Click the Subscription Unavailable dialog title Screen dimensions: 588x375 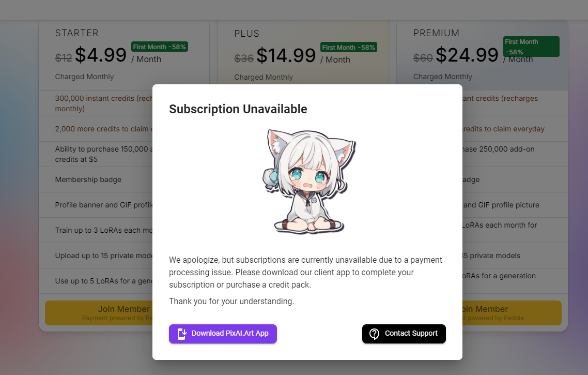click(238, 109)
